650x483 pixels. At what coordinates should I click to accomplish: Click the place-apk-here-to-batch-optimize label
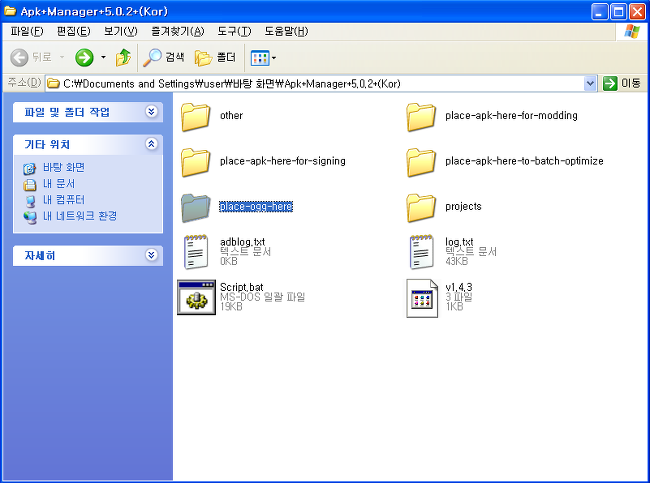pos(524,161)
